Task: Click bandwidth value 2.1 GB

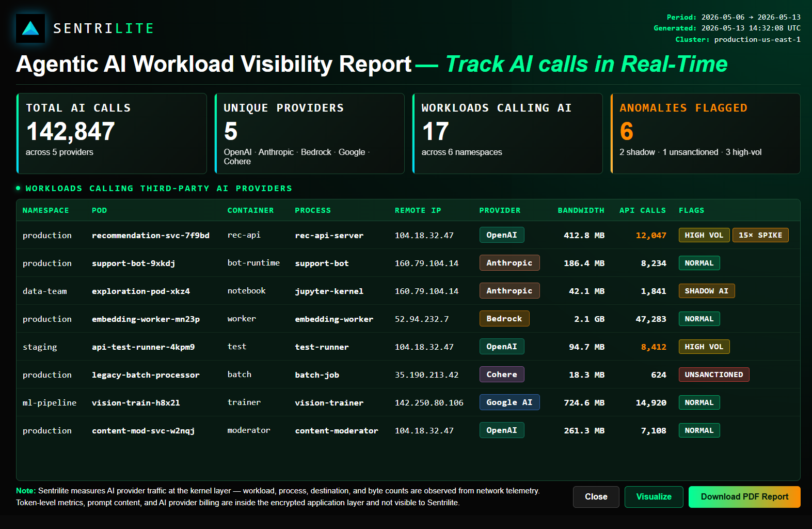Action: pos(589,319)
